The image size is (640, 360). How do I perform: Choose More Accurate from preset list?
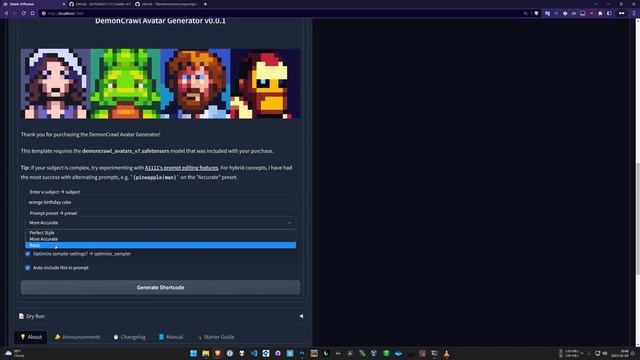pos(160,239)
